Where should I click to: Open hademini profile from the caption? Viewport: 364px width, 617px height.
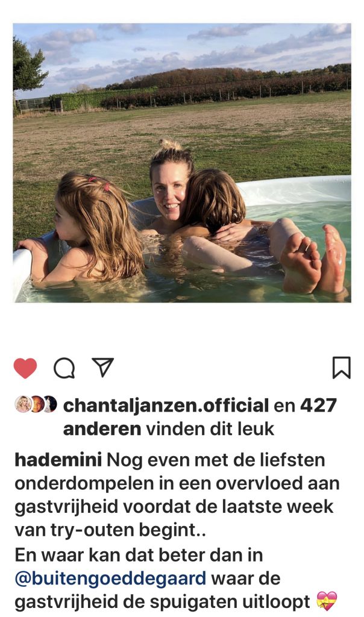point(58,460)
